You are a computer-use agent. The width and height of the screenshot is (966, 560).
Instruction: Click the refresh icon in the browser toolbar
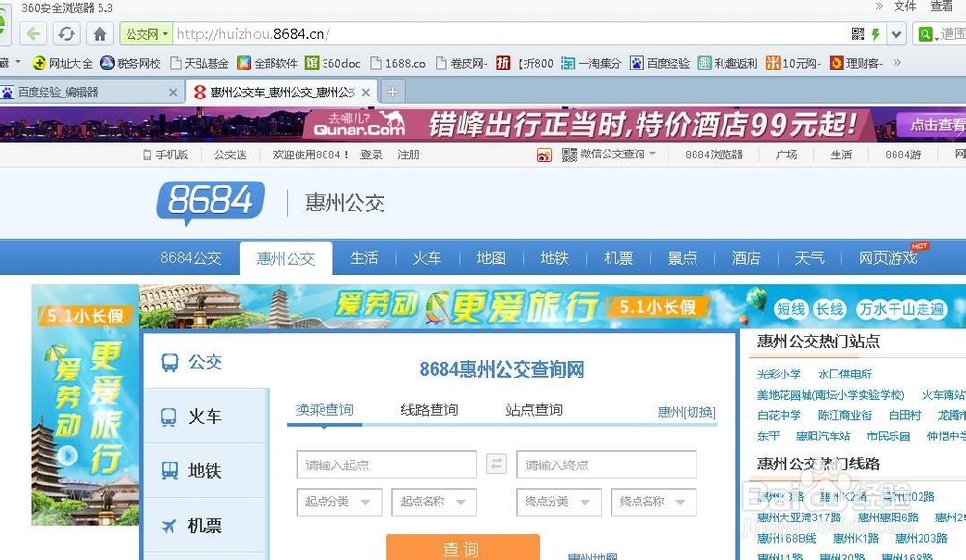pos(66,32)
